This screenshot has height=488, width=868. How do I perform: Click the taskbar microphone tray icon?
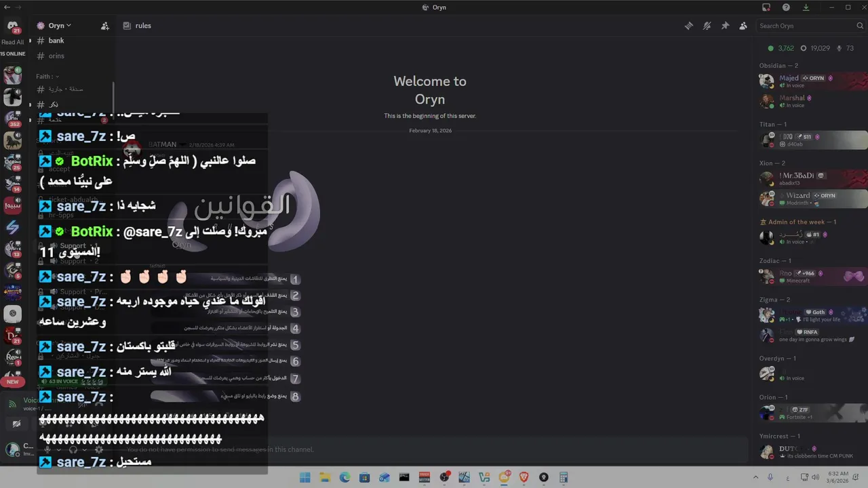[x=770, y=477]
